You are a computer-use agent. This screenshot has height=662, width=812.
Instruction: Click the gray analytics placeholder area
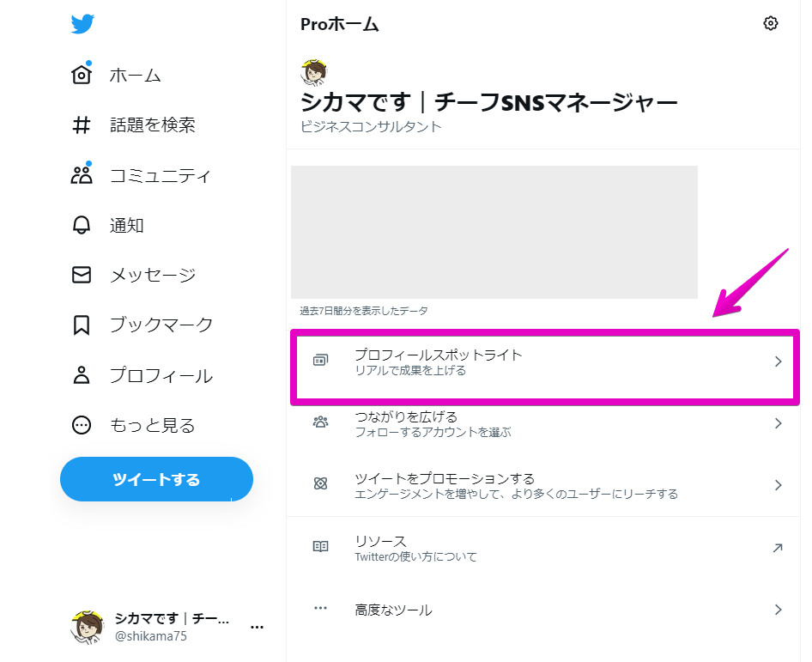pos(494,232)
